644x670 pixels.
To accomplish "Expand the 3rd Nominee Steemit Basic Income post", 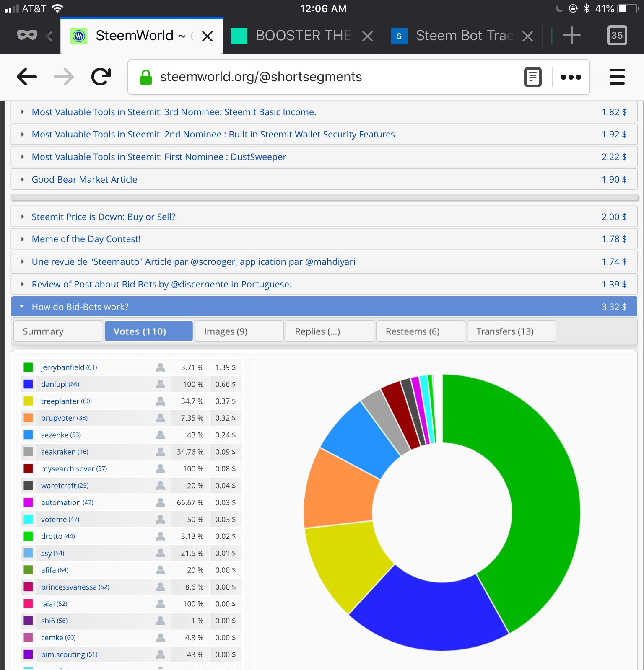I will [x=324, y=112].
